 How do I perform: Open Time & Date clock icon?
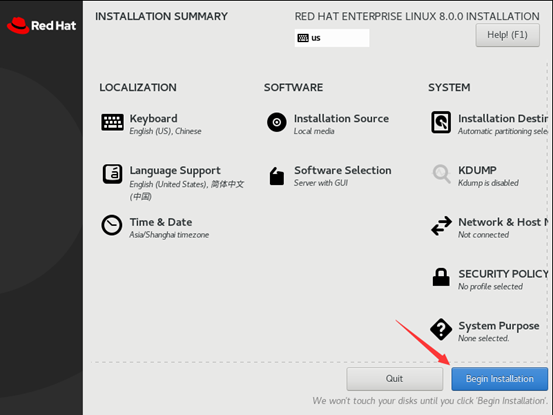pos(112,225)
